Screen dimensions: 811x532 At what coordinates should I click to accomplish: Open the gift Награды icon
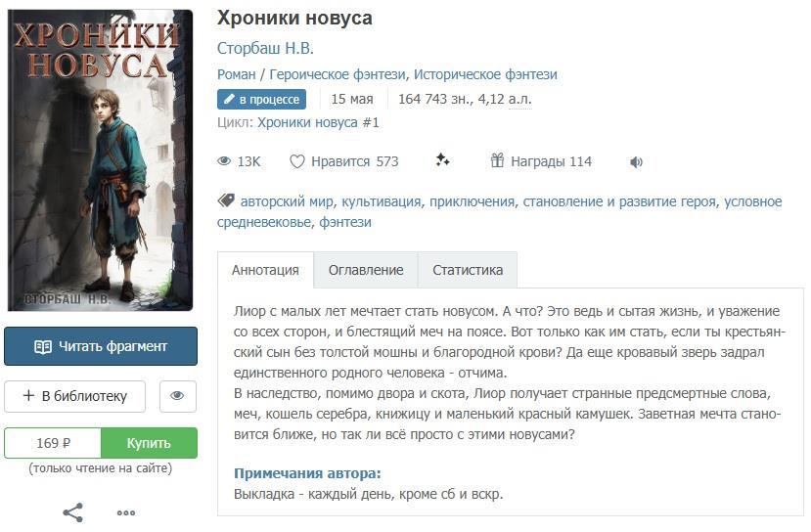click(x=497, y=160)
